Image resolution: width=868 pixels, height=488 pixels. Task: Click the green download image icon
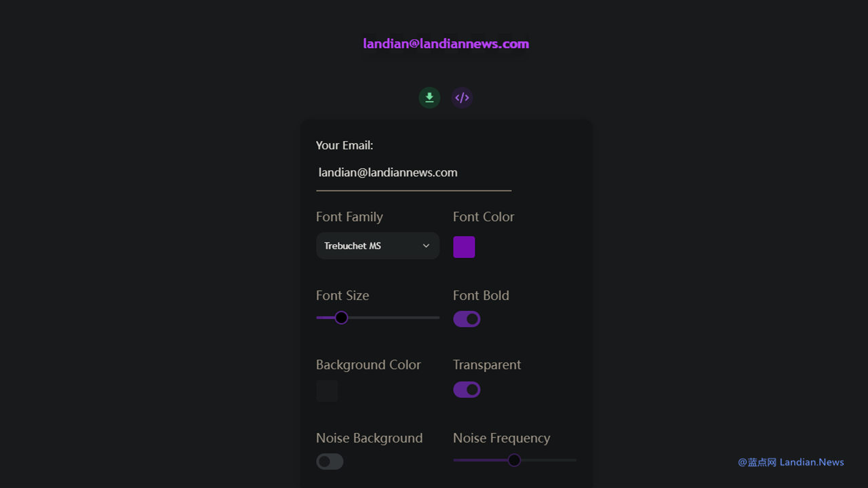[429, 98]
